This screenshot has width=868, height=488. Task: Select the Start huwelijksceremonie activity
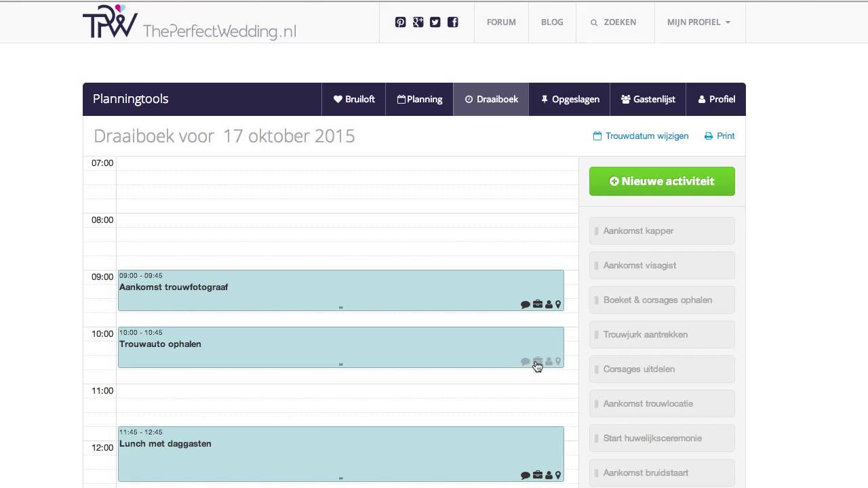pos(662,439)
